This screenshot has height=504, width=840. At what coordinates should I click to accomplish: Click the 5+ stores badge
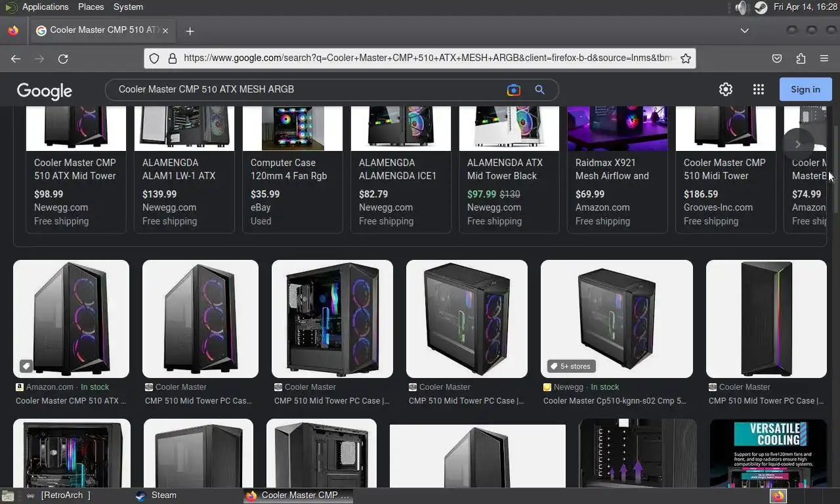click(x=570, y=366)
